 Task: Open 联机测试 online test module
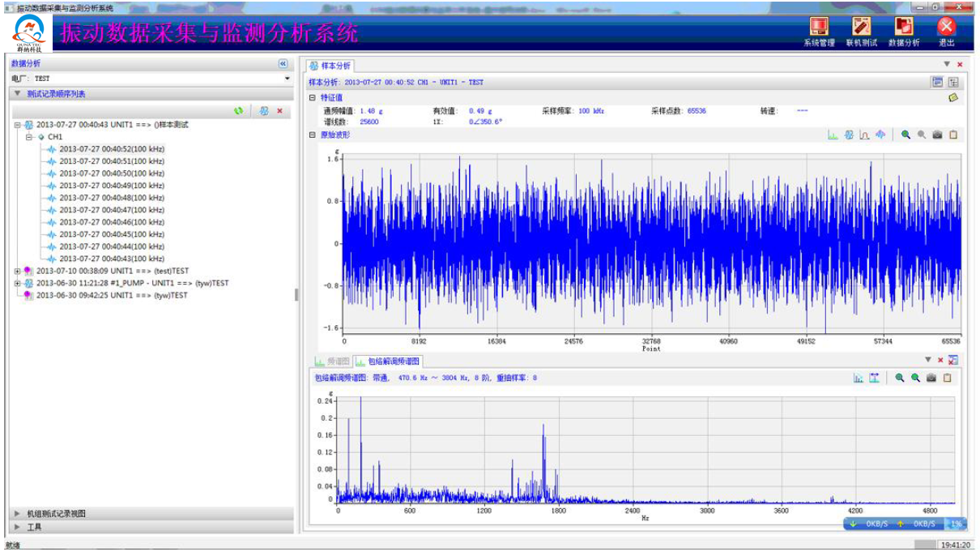pyautogui.click(x=861, y=30)
